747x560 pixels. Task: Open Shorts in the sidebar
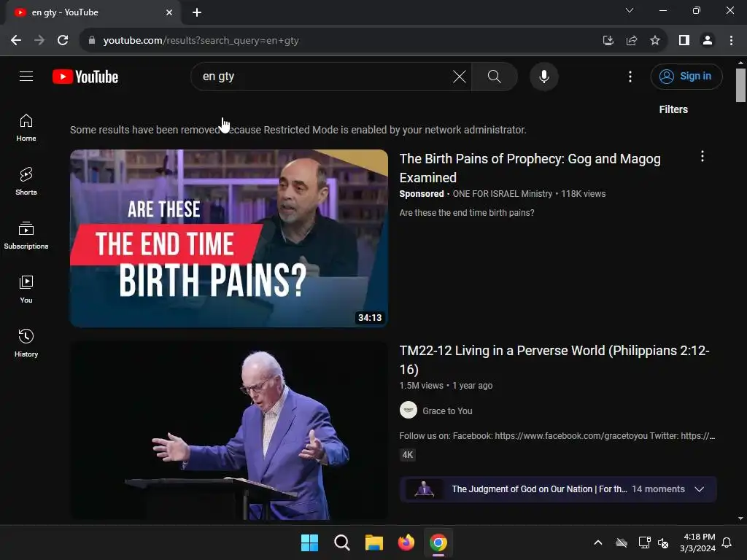click(x=26, y=182)
